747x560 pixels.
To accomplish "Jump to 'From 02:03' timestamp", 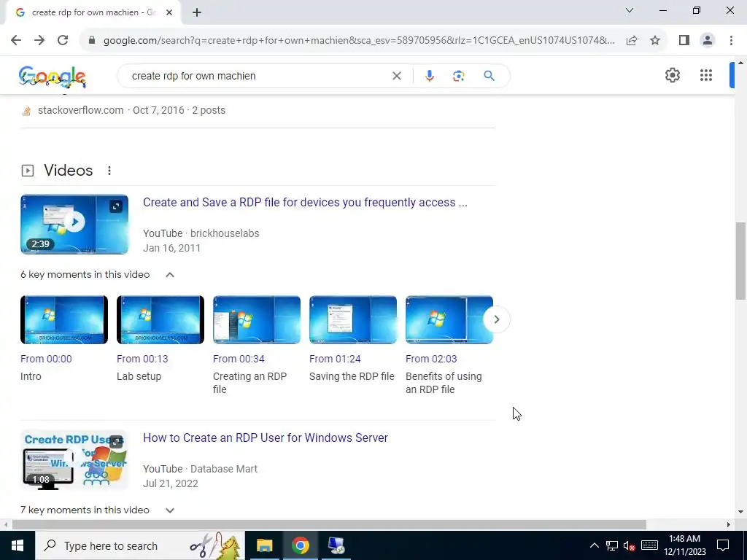I will 431,359.
